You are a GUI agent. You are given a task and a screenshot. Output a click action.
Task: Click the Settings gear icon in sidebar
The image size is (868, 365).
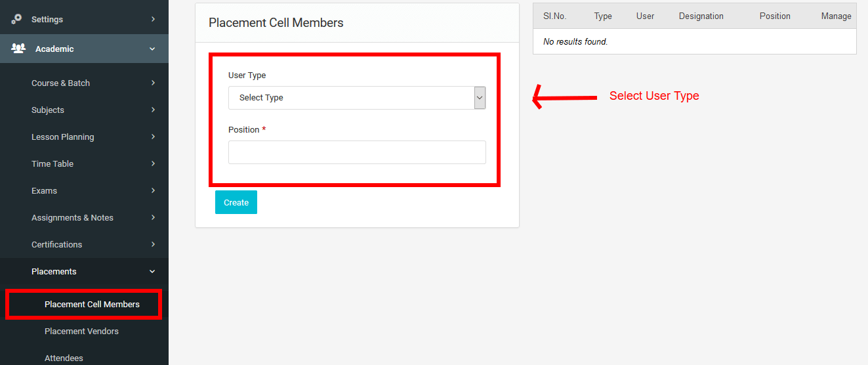17,19
